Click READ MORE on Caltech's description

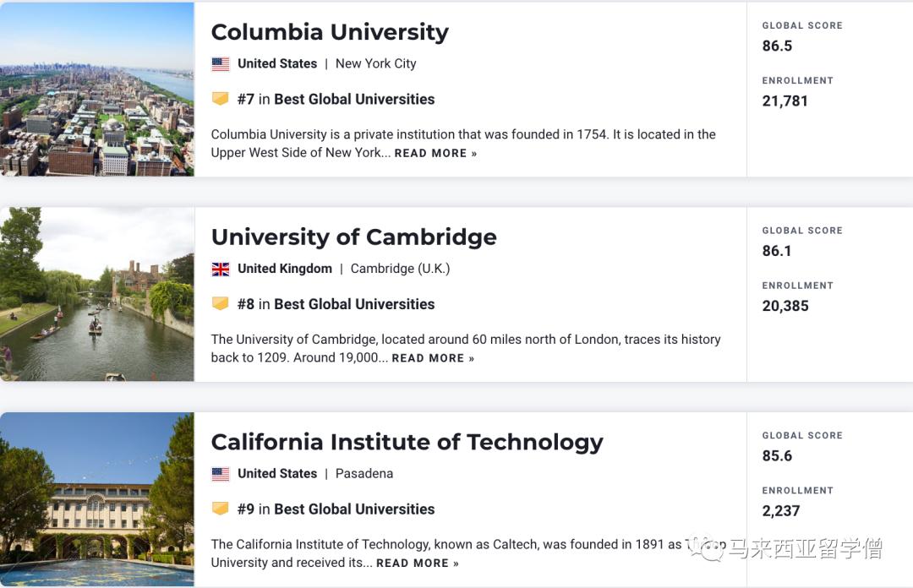[410, 563]
